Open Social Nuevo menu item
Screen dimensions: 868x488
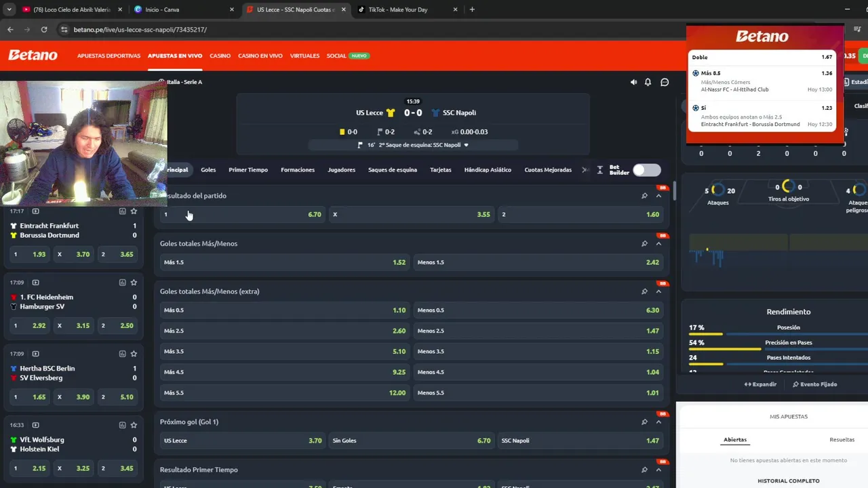pos(347,56)
